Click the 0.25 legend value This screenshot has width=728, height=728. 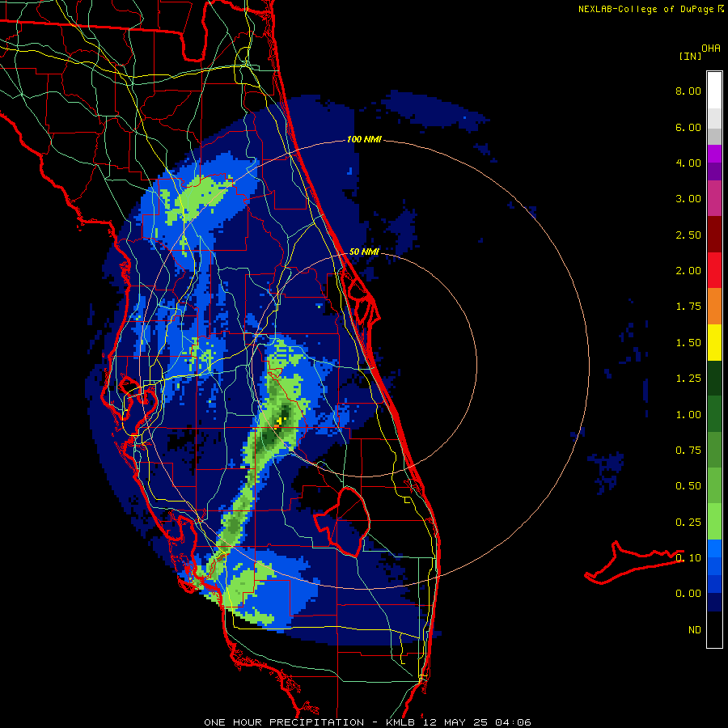[688, 523]
